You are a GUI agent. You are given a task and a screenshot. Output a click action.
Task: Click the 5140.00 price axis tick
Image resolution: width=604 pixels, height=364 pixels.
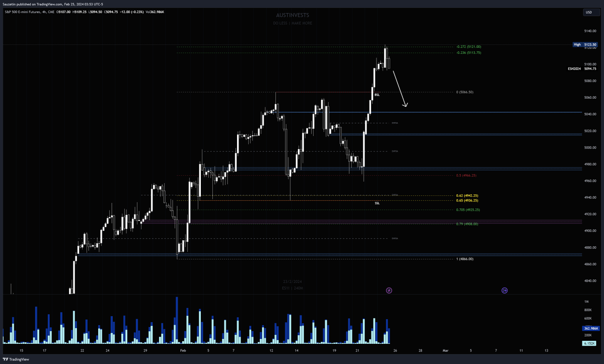pos(590,31)
